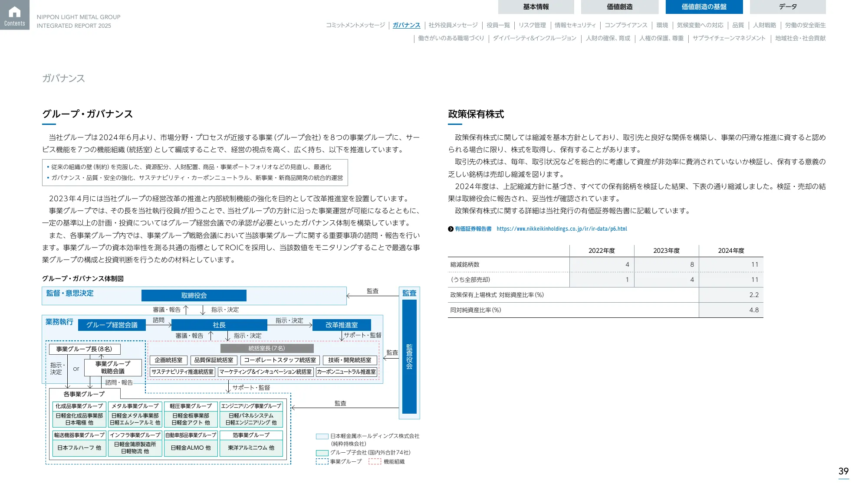Open the 気候変動への対応 section

point(700,25)
